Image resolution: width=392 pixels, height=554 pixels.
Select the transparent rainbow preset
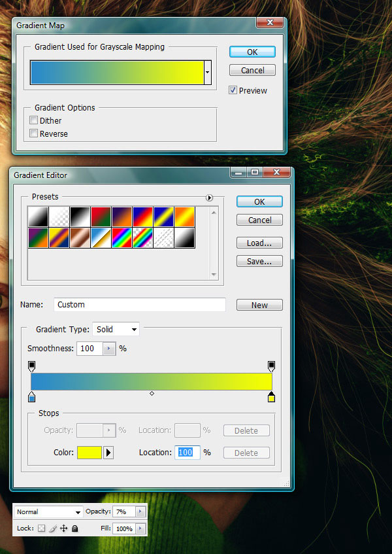142,238
